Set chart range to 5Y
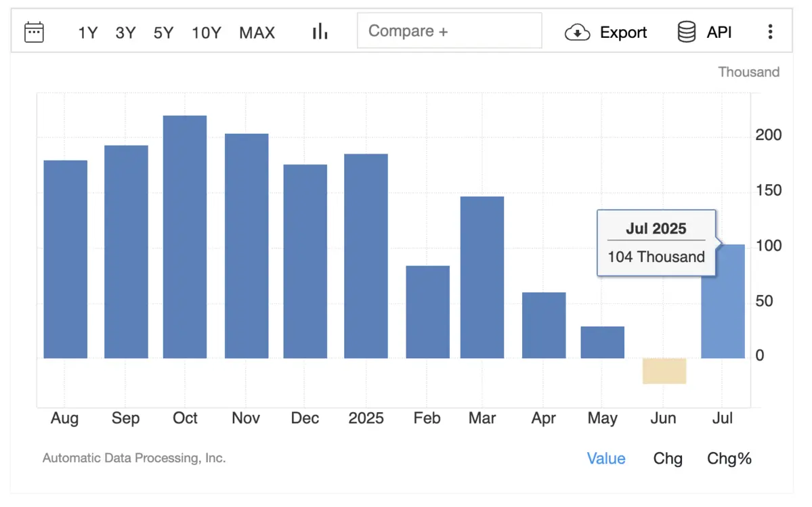Viewport: 812px width, 507px height. pos(163,32)
